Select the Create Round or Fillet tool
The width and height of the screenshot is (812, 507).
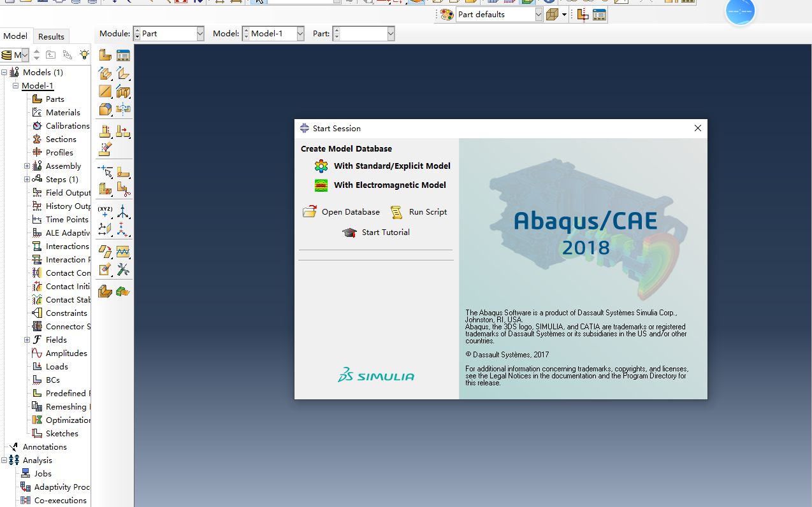[x=105, y=109]
